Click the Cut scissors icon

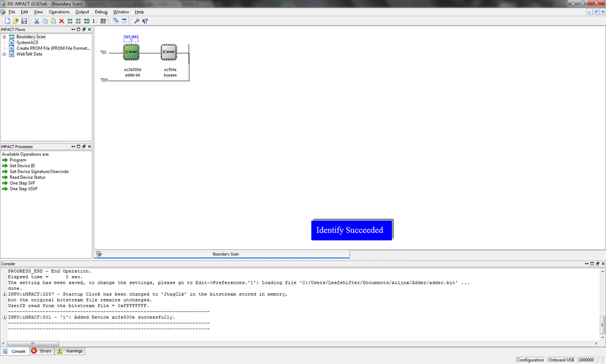point(37,21)
